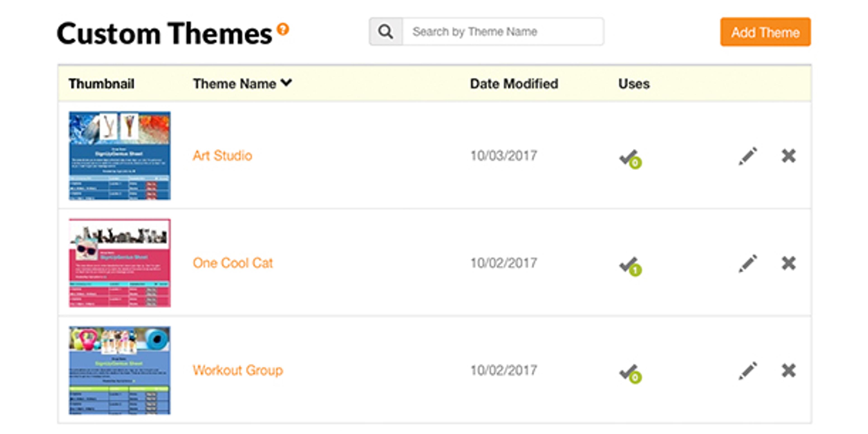
Task: Delete the Art Studio theme
Action: [788, 156]
